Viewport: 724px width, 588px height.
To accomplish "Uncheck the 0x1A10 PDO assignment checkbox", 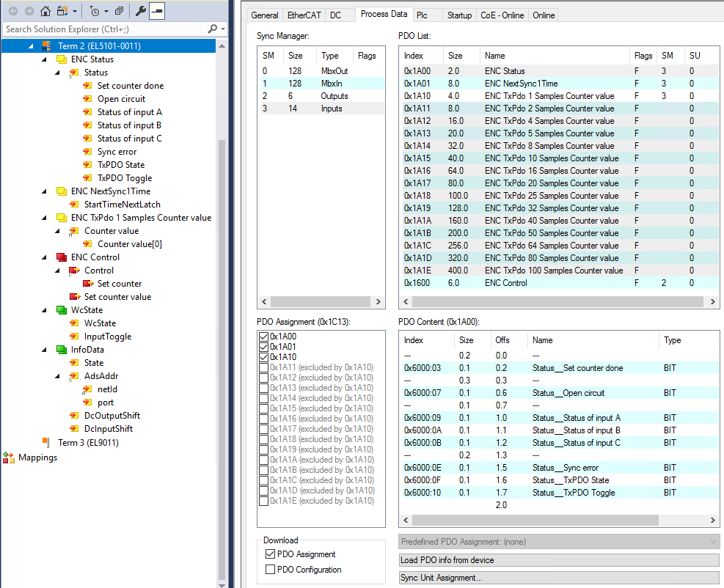I will (x=263, y=357).
